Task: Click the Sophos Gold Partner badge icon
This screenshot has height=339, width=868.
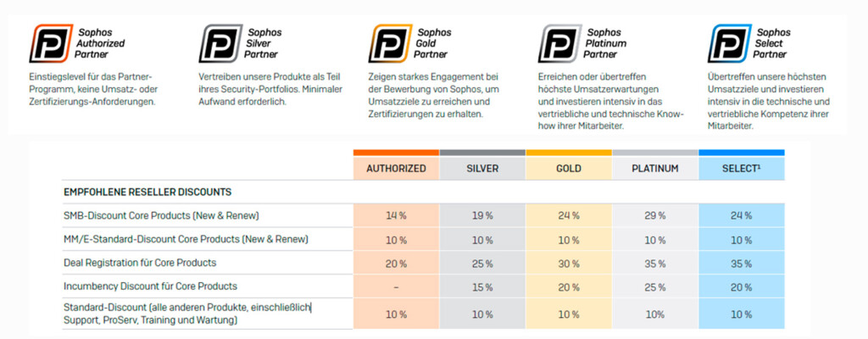Action: coord(390,43)
